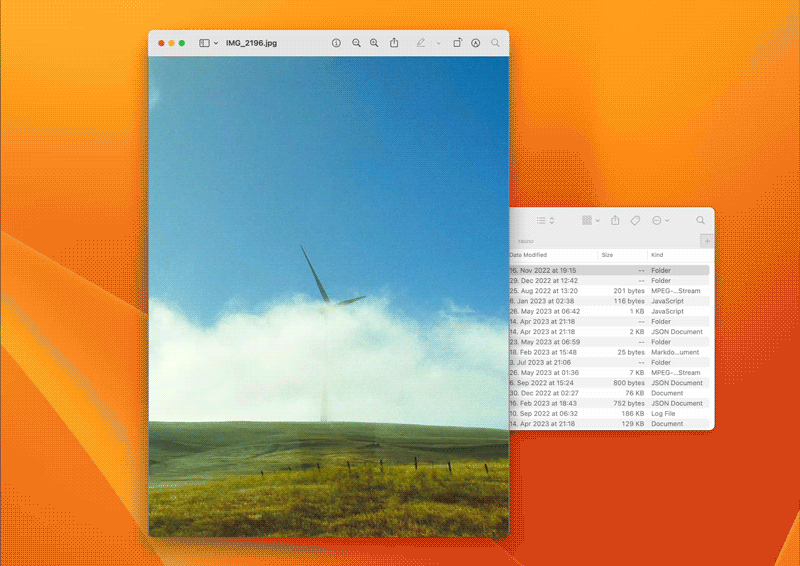Click the highlight pencil tool in Preview
This screenshot has width=800, height=566.
(x=420, y=43)
